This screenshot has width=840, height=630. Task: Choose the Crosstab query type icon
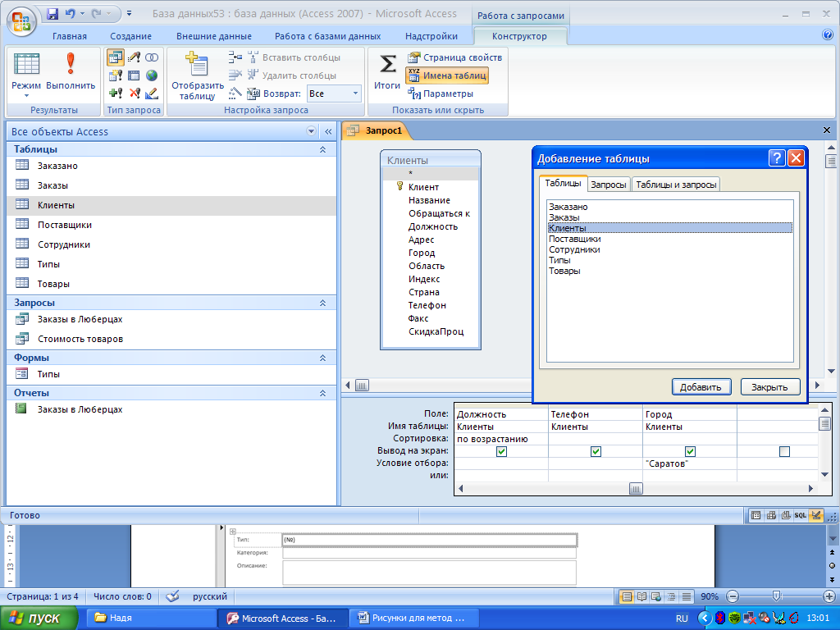tap(134, 75)
